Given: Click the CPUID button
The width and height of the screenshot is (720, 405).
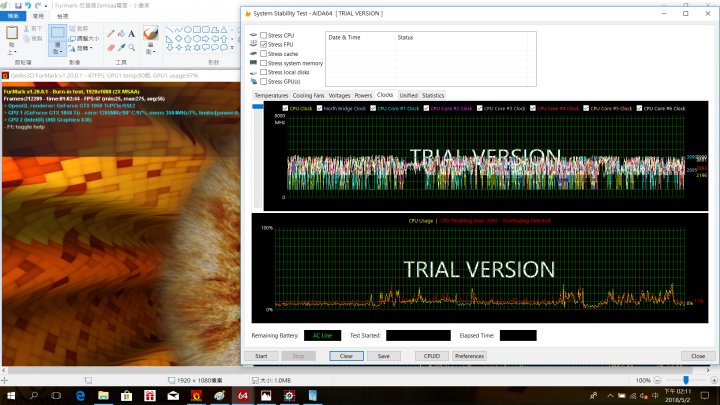Looking at the screenshot, I should click(432, 356).
